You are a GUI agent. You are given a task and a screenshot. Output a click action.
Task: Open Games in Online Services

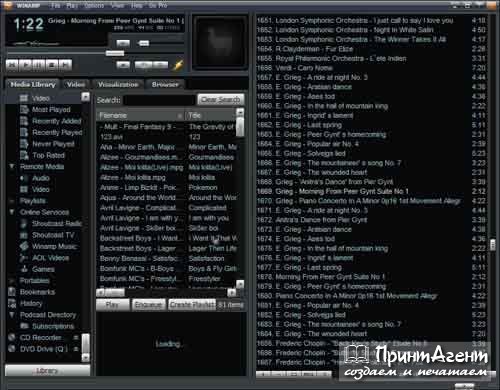pos(43,269)
